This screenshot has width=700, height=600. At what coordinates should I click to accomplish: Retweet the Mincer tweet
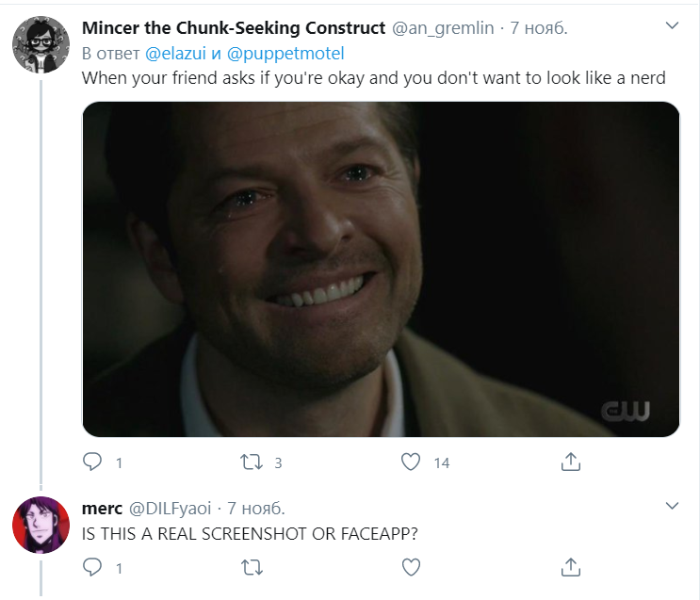pos(252,462)
